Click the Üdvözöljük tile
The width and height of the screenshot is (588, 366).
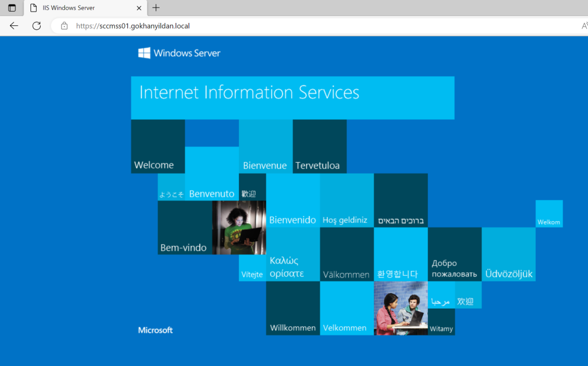tap(509, 255)
